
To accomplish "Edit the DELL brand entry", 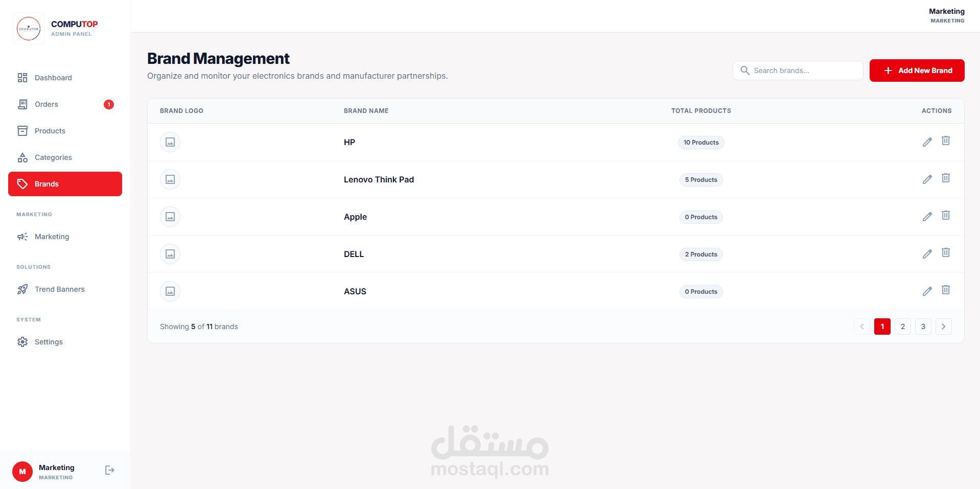I will (927, 254).
